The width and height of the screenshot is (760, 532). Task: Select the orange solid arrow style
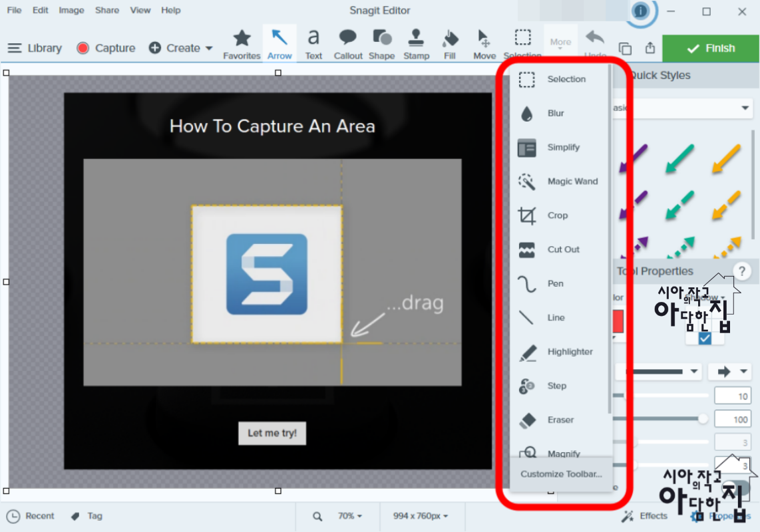[726, 158]
